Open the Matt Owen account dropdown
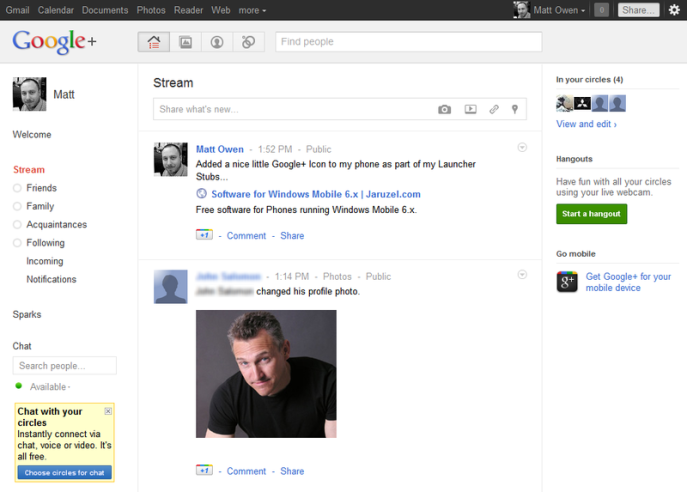The height and width of the screenshot is (492, 687). pyautogui.click(x=559, y=10)
